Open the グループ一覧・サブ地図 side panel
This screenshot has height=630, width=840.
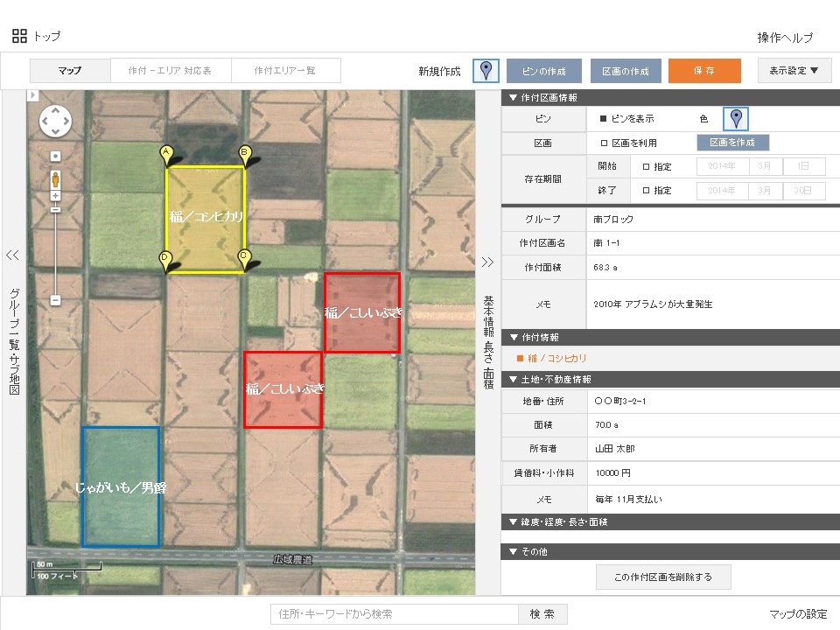tap(14, 341)
